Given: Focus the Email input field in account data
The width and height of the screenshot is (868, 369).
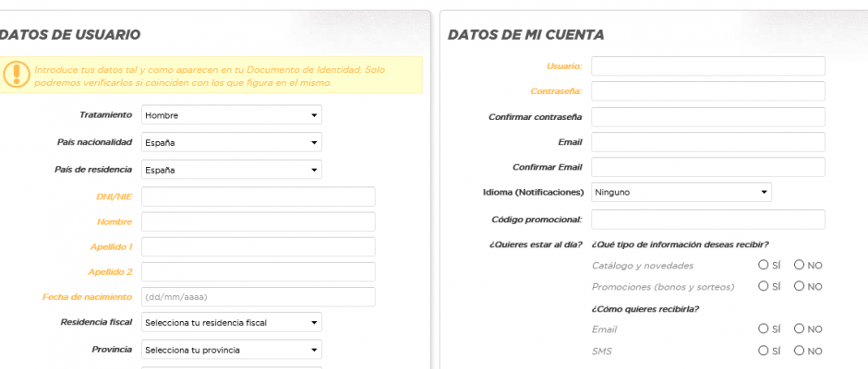Looking at the screenshot, I should [708, 142].
